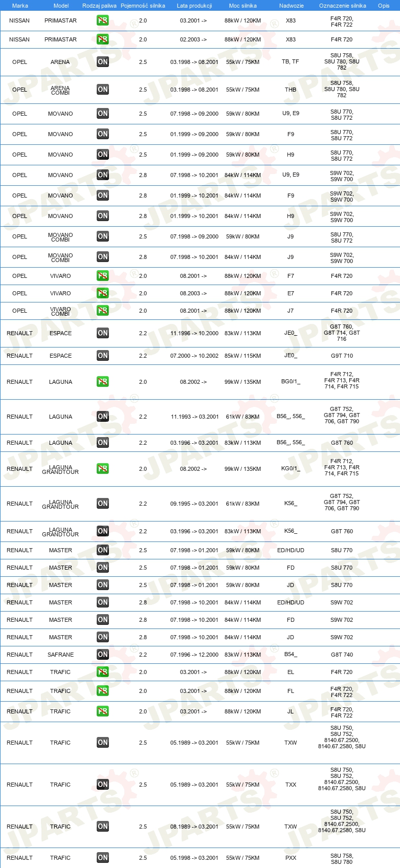Select the 07.2000 -> 10.2002 date cell

194,356
